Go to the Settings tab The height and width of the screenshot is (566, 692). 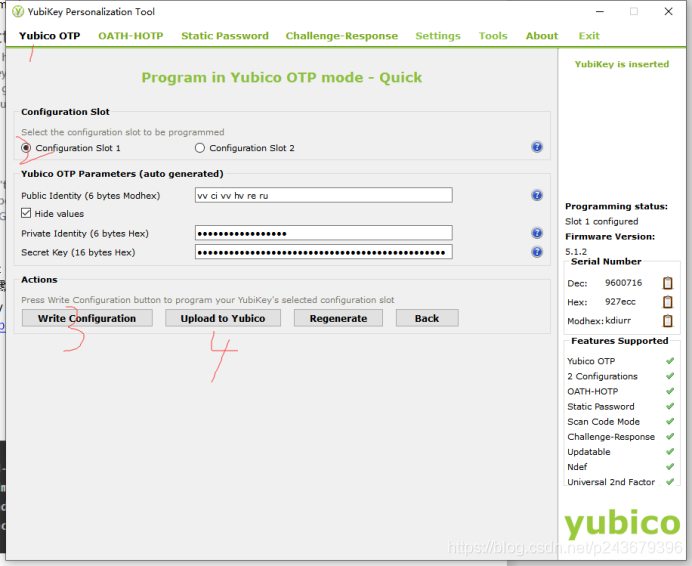[438, 36]
